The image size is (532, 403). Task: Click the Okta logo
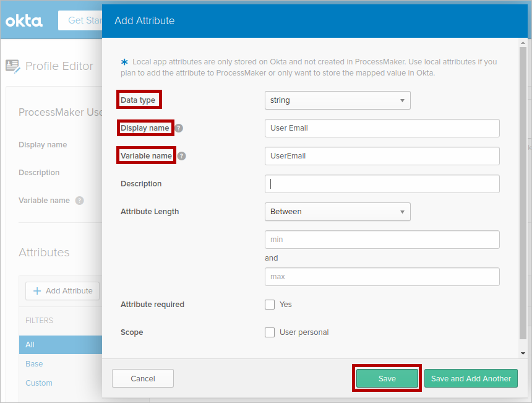pos(24,21)
